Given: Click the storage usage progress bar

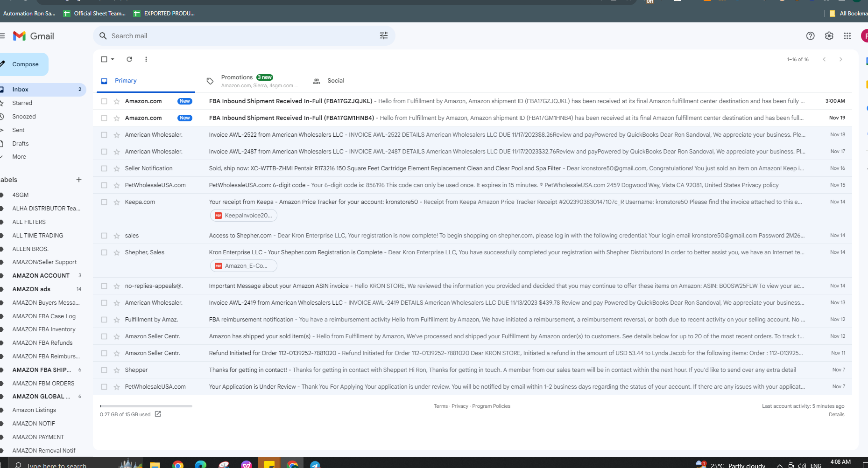Looking at the screenshot, I should click(x=146, y=406).
